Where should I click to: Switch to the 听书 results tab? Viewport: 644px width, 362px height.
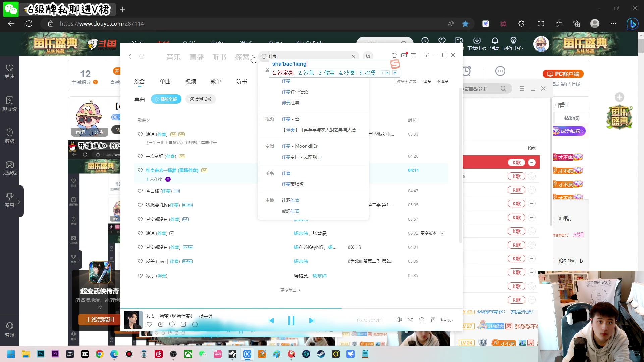tap(241, 81)
